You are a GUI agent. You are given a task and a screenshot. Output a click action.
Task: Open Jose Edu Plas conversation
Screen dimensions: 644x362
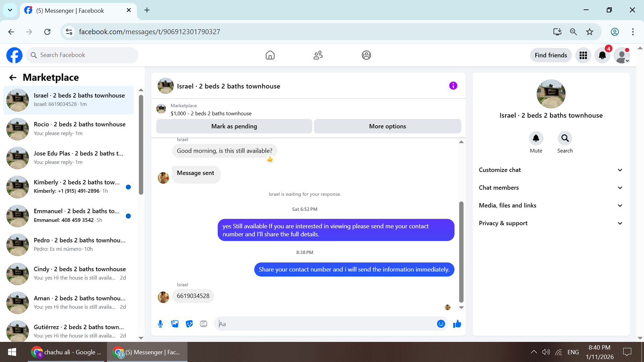(x=68, y=158)
